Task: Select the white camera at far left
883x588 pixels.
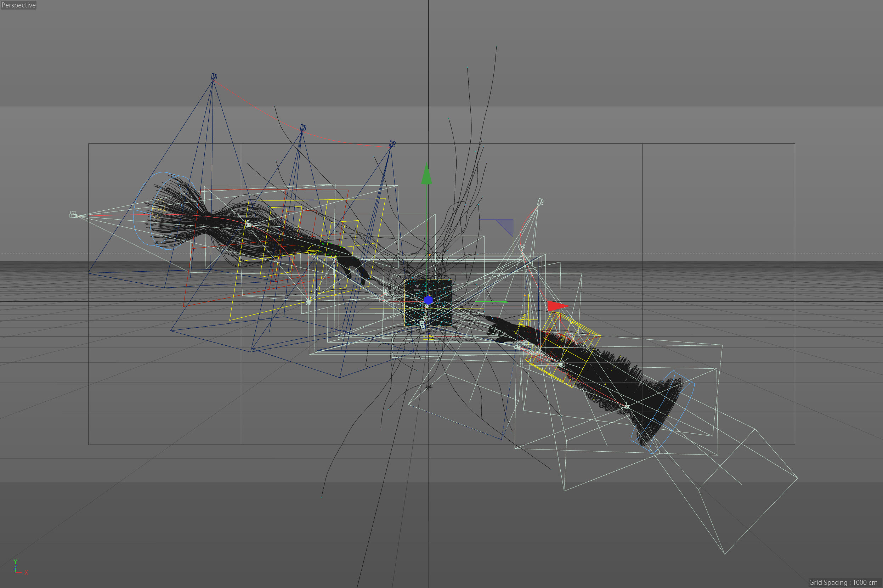Action: coord(73,215)
